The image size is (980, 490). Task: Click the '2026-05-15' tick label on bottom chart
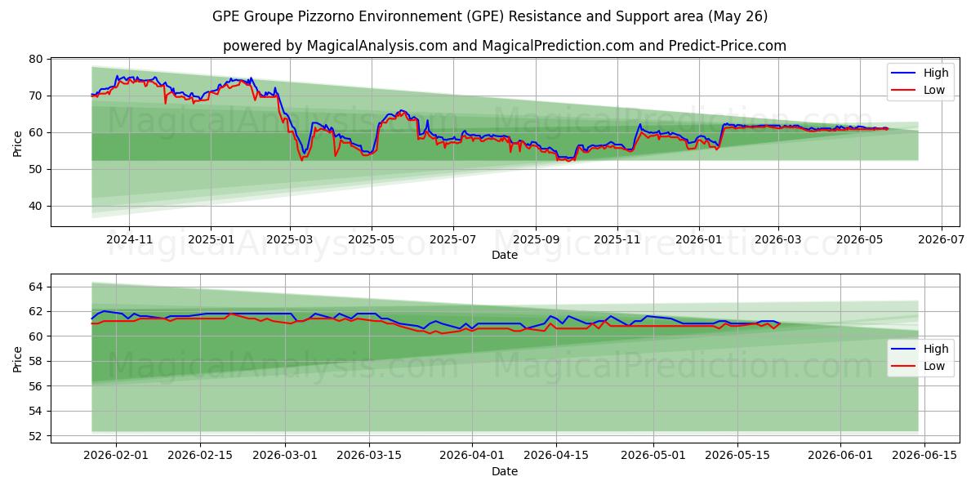737,456
